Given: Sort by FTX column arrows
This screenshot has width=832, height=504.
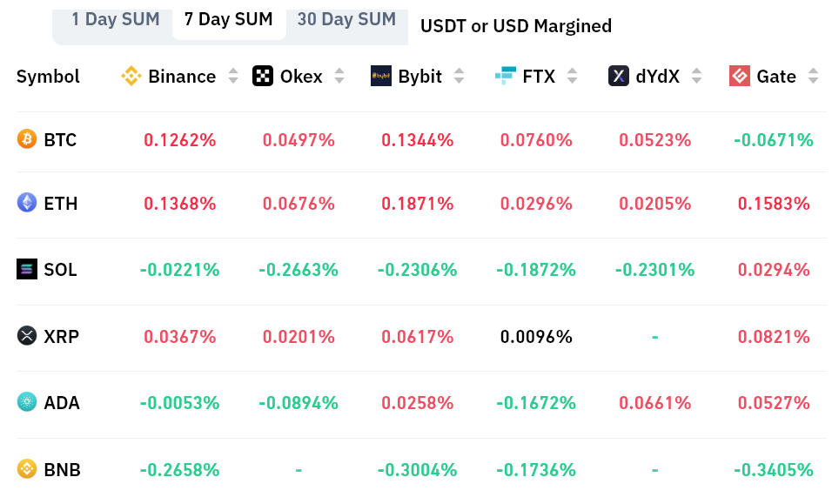Looking at the screenshot, I should (x=572, y=77).
